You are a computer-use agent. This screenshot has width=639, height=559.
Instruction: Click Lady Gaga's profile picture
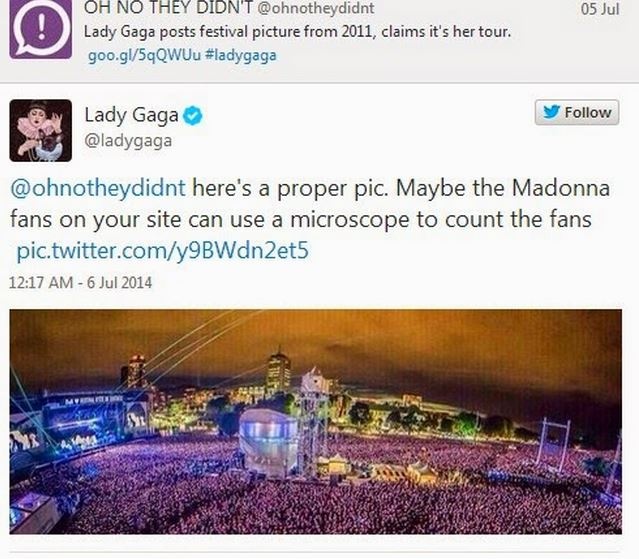pos(41,130)
